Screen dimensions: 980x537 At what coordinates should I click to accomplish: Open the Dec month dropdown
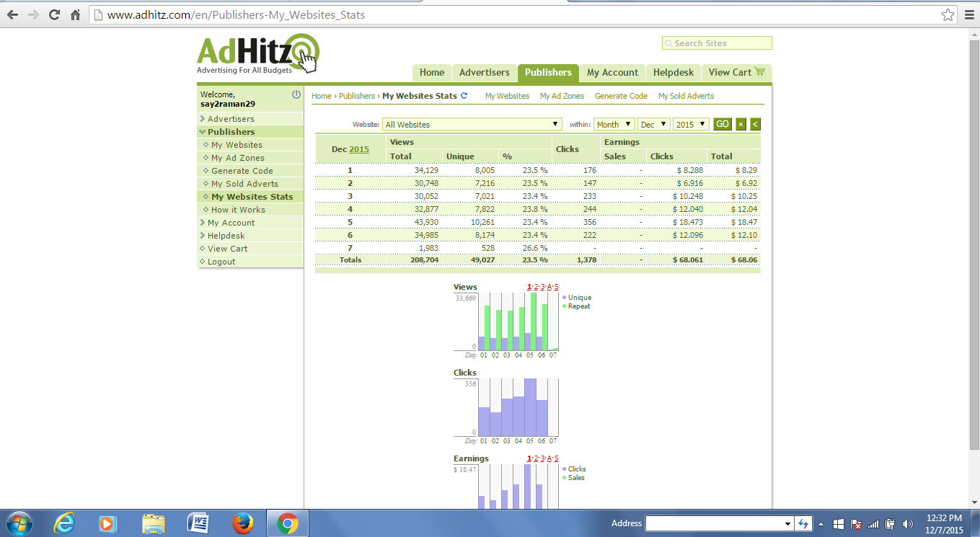pyautogui.click(x=654, y=125)
